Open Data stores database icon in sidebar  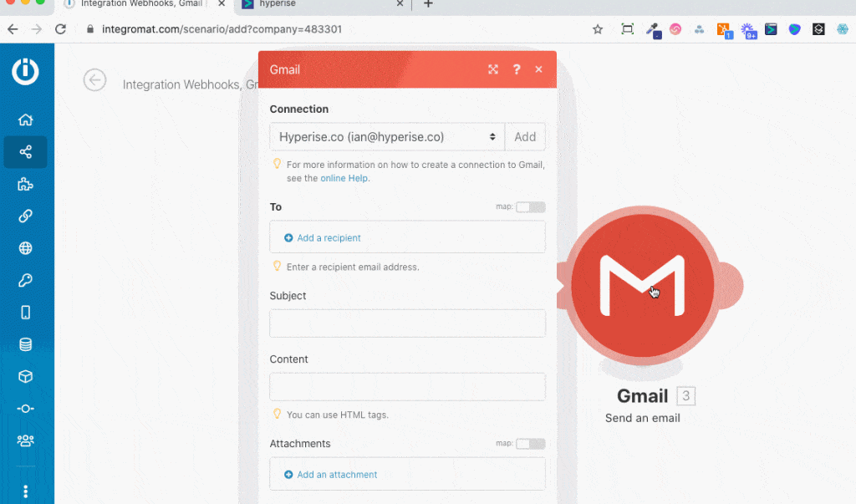click(25, 344)
